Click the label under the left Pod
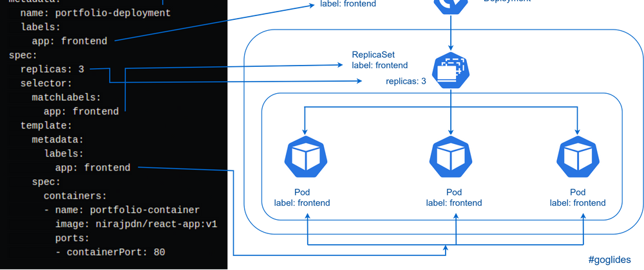 tap(303, 197)
